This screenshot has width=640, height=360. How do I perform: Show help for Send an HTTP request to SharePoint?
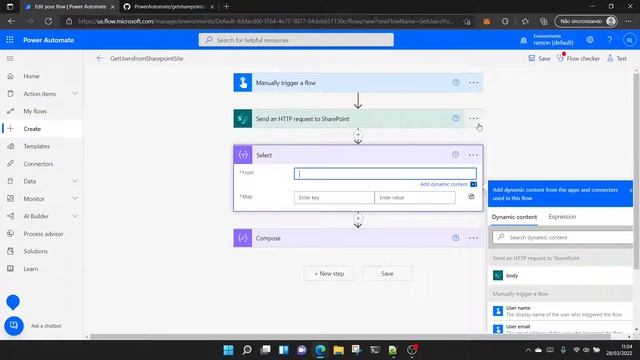[456, 118]
